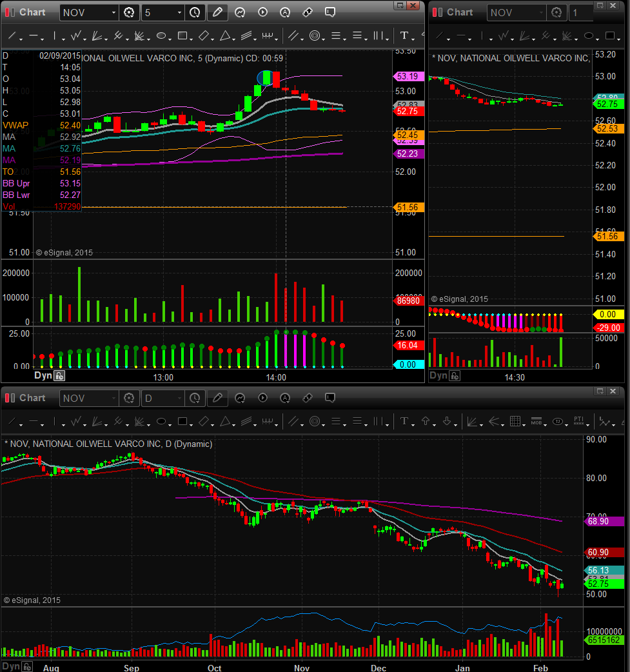This screenshot has width=630, height=672.
Task: Toggle pencil drawing mode in 5-minute chart
Action: (x=217, y=12)
